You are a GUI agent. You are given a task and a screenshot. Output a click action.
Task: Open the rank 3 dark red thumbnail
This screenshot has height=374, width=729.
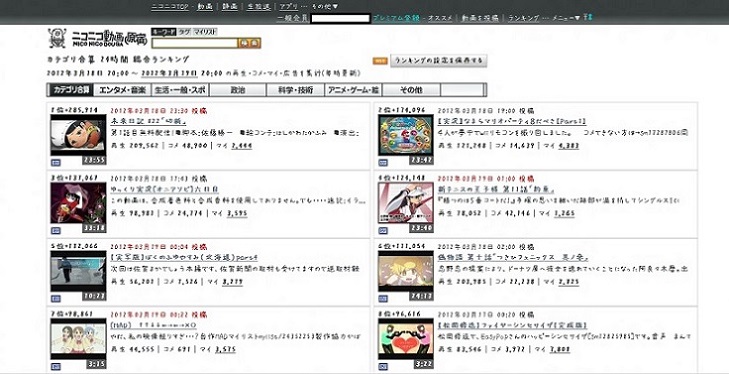tap(78, 203)
